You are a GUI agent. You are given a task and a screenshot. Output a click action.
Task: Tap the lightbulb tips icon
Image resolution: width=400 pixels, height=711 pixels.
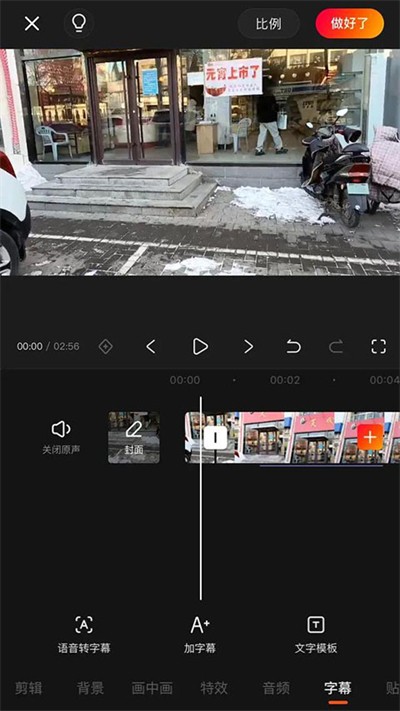79,23
